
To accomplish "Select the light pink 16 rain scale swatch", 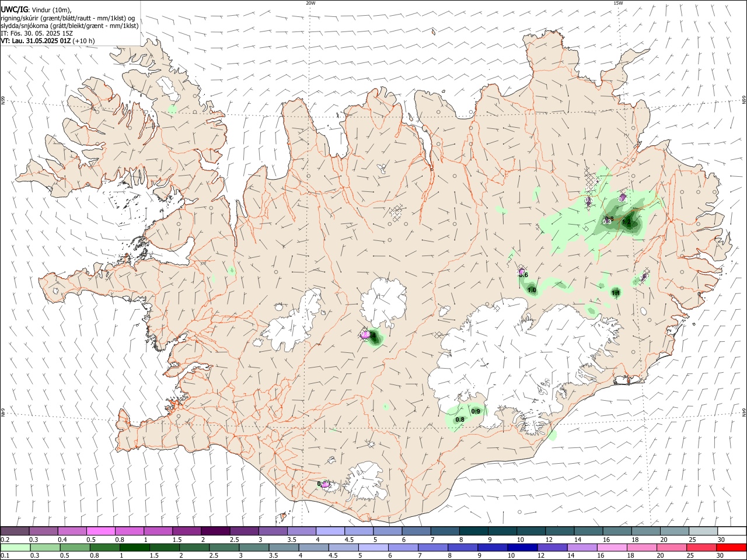I will click(x=612, y=547).
